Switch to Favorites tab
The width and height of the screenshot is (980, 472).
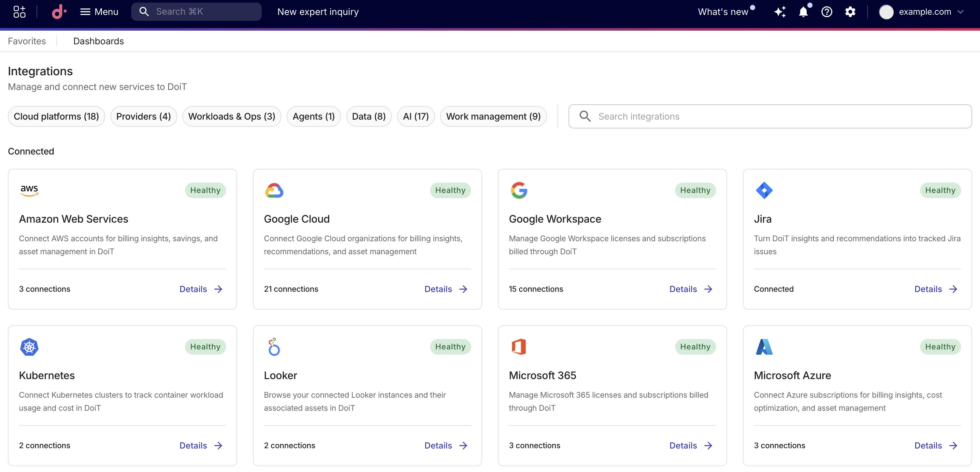tap(27, 41)
